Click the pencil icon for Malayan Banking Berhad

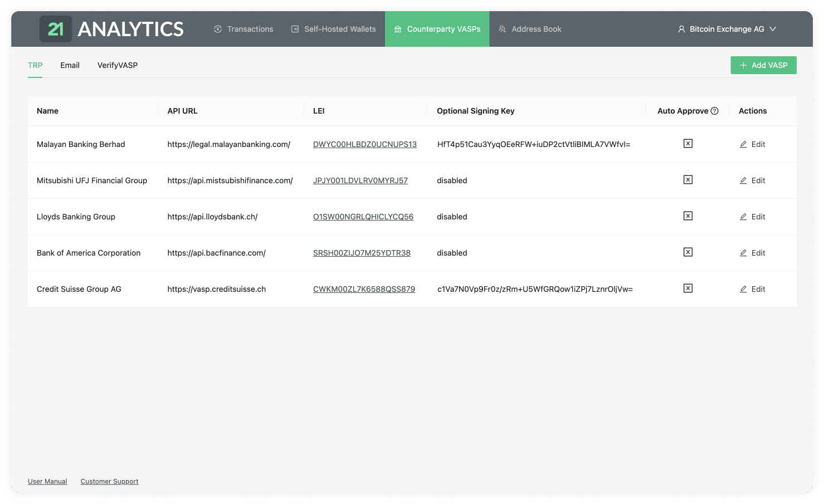coord(743,144)
